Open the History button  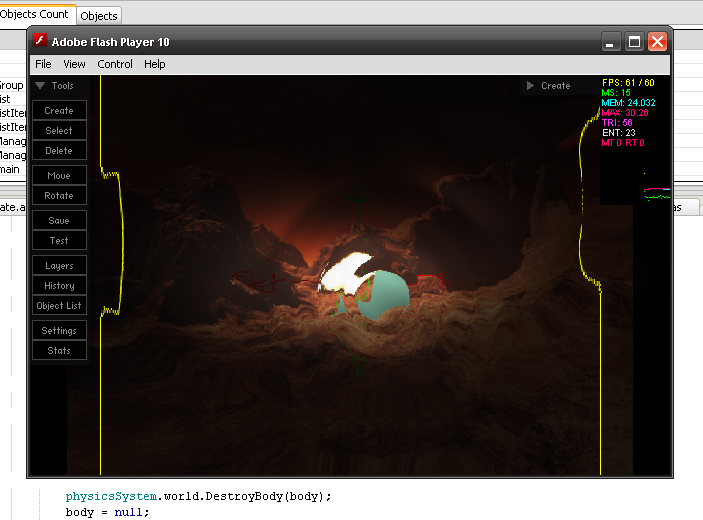[x=59, y=286]
